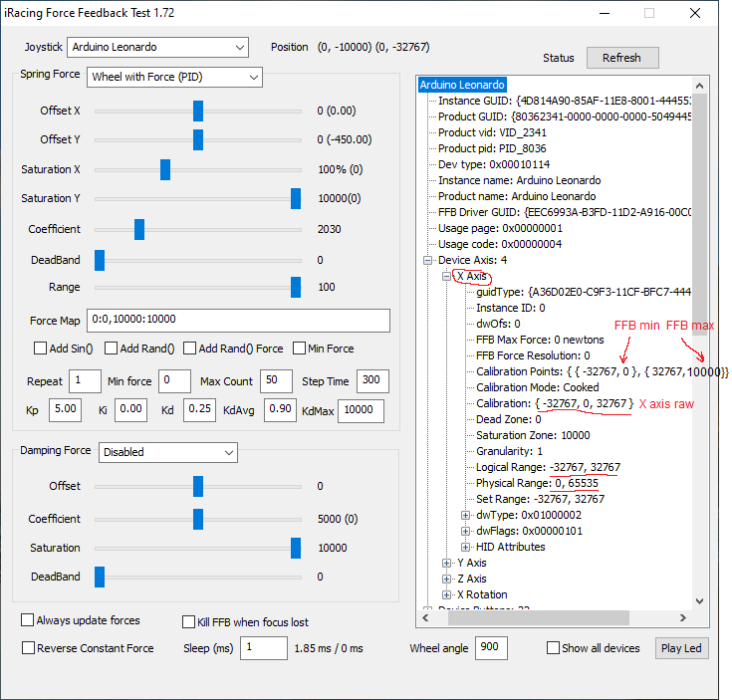Click the Refresh button

[x=622, y=58]
